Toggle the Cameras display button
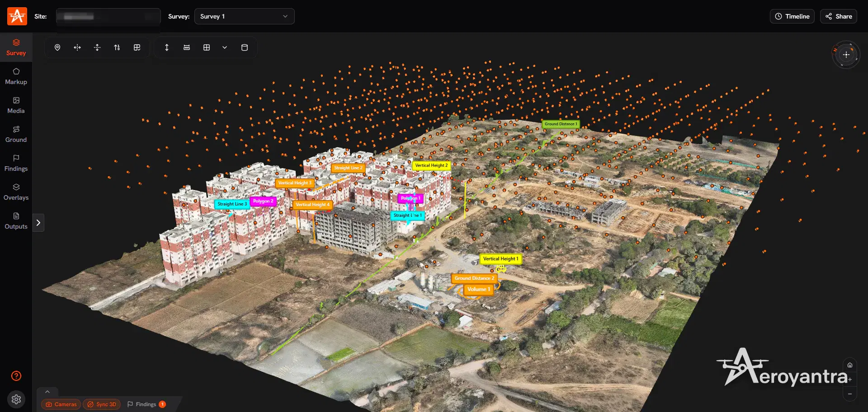Image resolution: width=868 pixels, height=412 pixels. click(61, 404)
